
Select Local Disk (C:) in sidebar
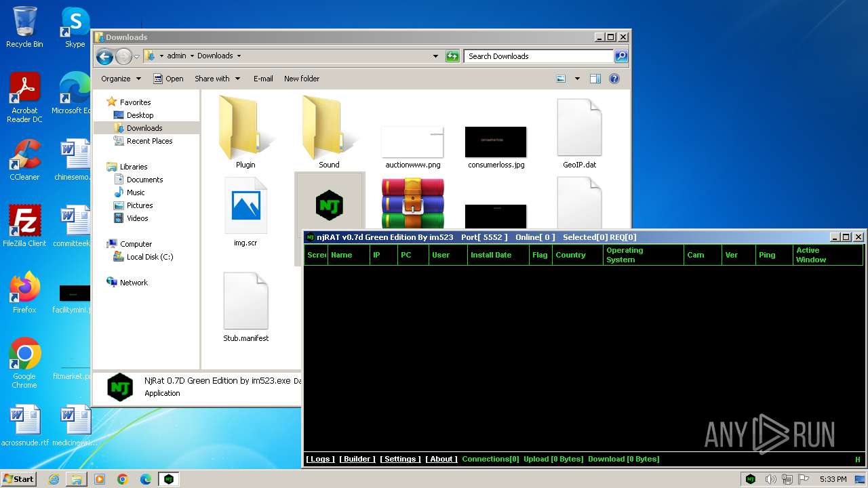coord(150,257)
